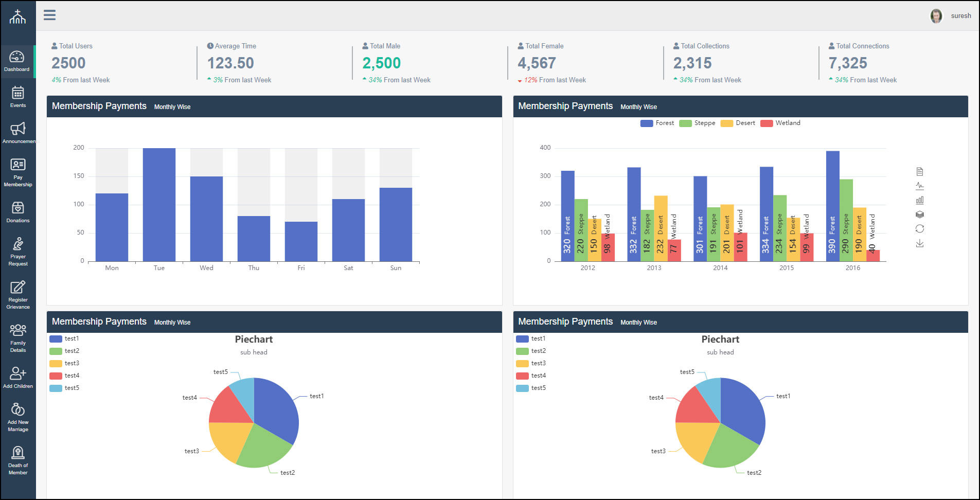The height and width of the screenshot is (500, 980).
Task: Download bar chart as image
Action: coord(920,243)
